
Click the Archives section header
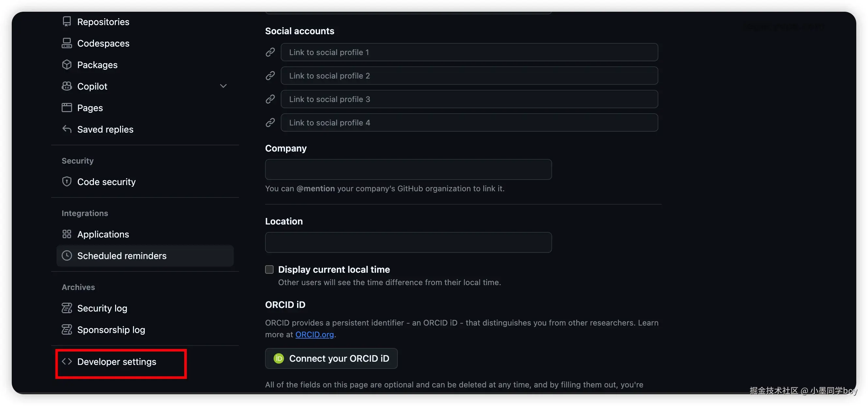coord(78,287)
